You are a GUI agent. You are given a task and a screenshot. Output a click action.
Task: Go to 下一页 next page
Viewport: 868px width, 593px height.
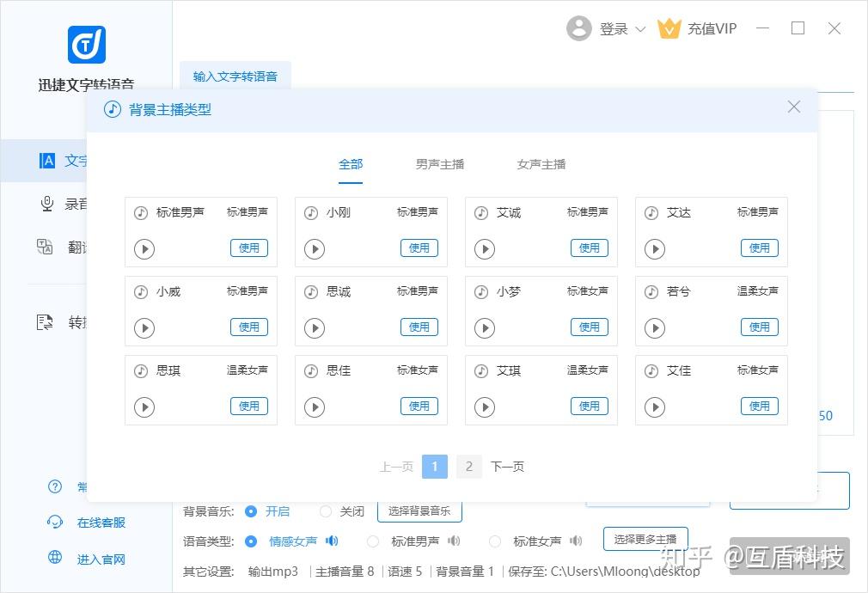[507, 467]
